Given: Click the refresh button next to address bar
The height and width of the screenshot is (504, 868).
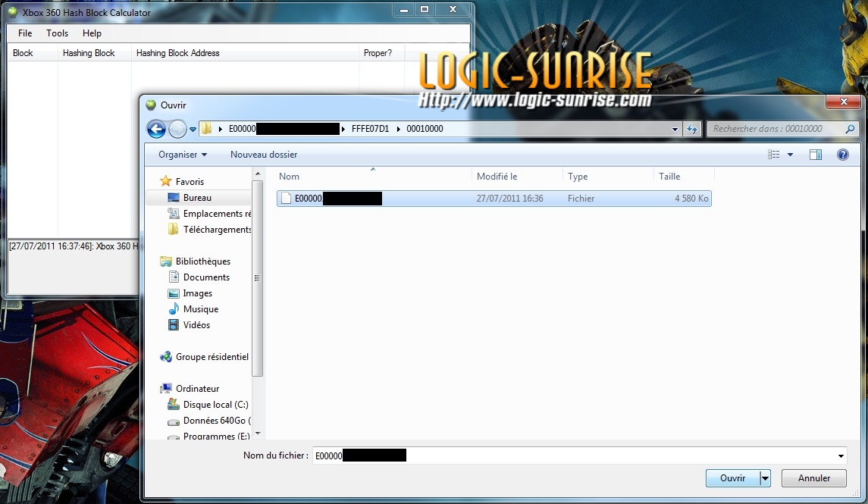Looking at the screenshot, I should [x=692, y=130].
